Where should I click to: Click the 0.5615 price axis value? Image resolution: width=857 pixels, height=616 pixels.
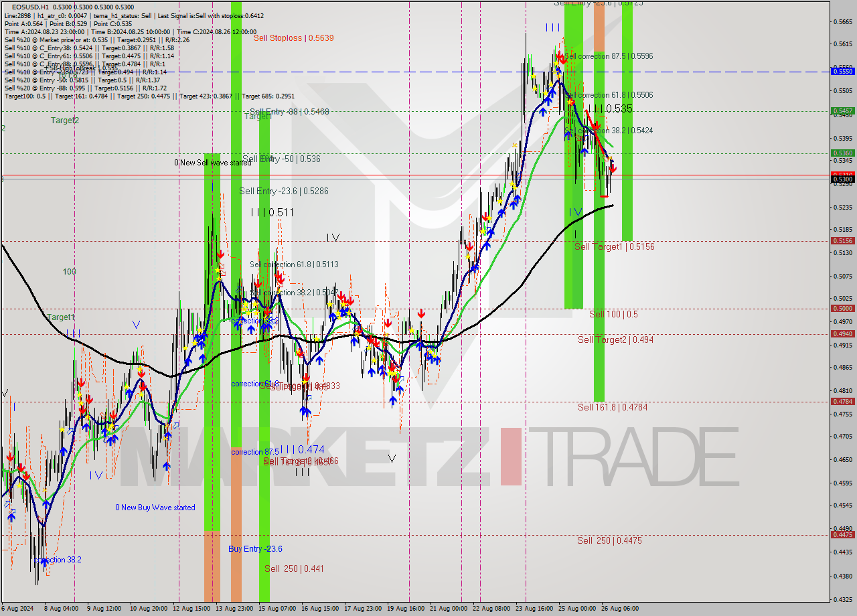tap(842, 44)
